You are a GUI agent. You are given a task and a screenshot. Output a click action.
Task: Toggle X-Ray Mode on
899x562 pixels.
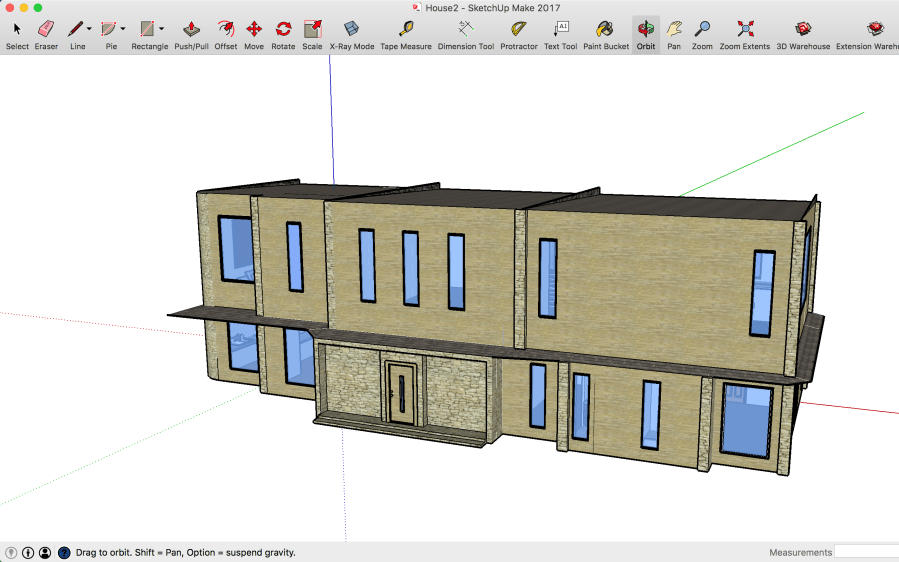point(352,30)
